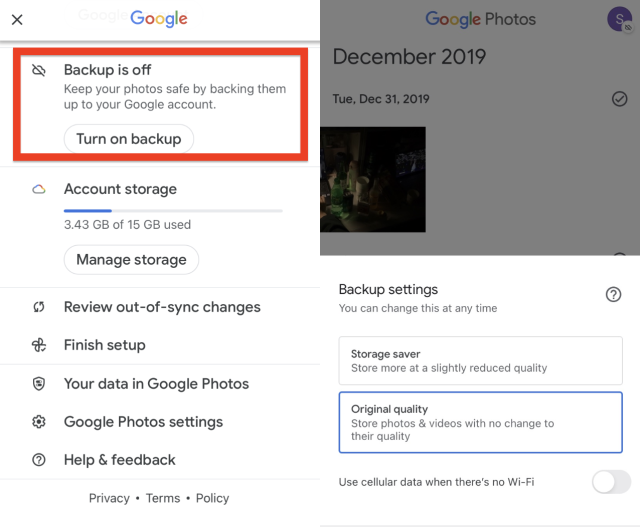Click the out-of-sync changes refresh icon
The width and height of the screenshot is (640, 529).
(39, 307)
